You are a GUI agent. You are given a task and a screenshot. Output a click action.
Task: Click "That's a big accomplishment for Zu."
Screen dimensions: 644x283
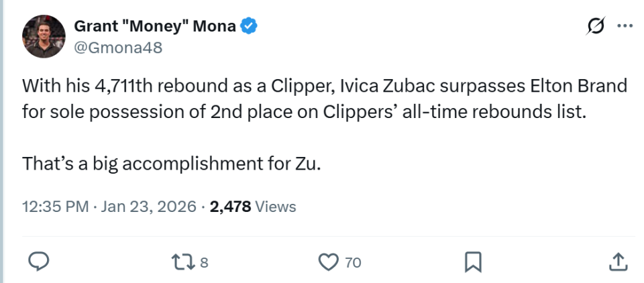click(172, 163)
